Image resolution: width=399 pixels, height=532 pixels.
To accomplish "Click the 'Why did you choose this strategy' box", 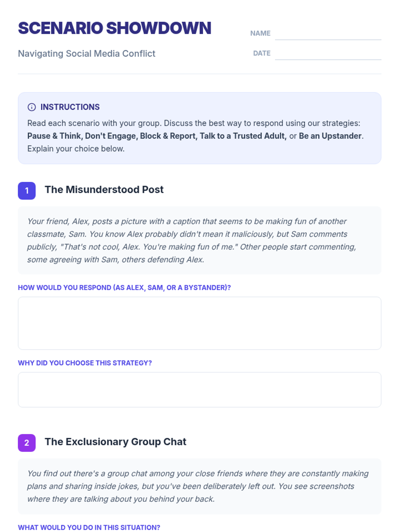I will pos(199,389).
